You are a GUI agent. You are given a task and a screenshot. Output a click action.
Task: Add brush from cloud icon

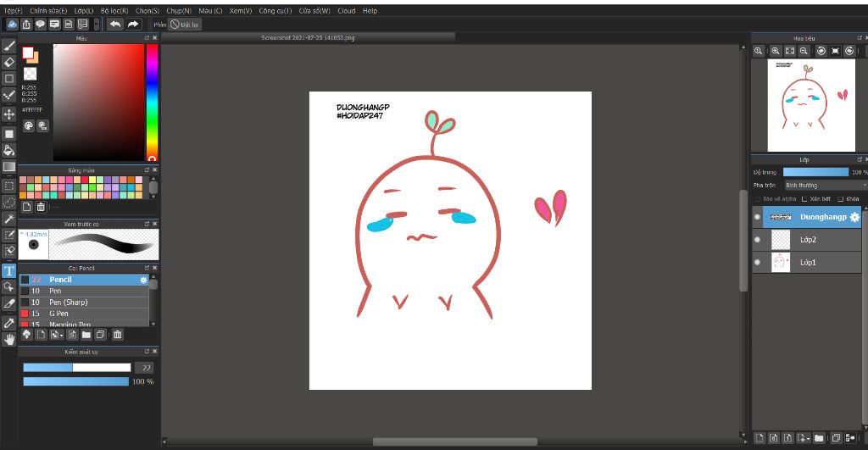26,334
